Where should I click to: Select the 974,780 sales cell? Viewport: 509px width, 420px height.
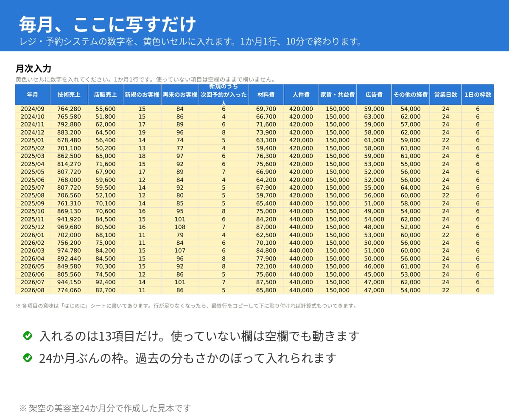pos(69,251)
